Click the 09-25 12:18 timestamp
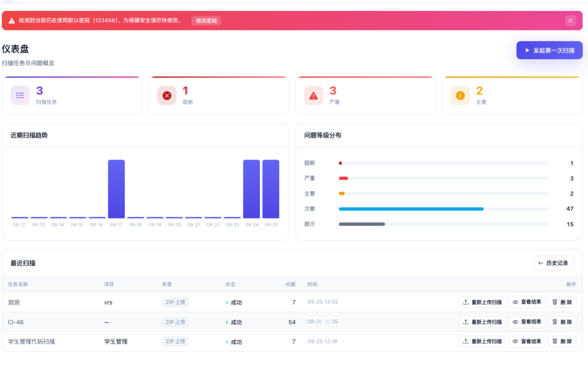This screenshot has width=588, height=375. pyautogui.click(x=322, y=342)
